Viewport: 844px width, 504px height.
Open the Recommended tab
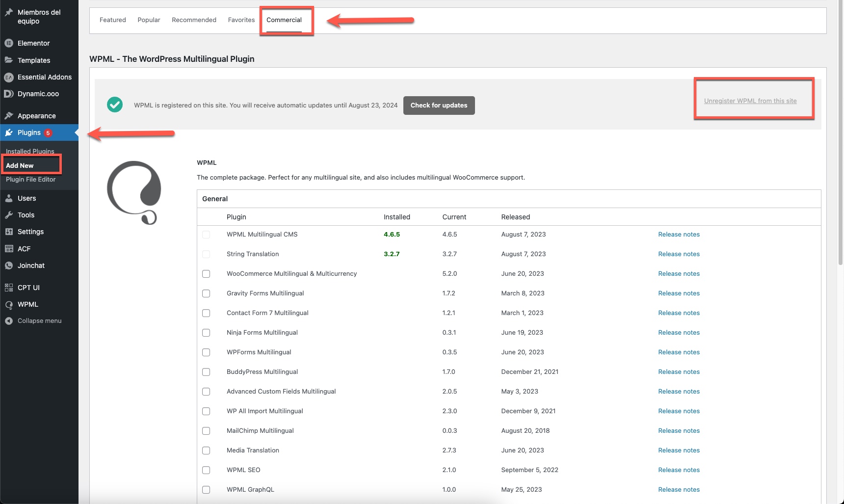(x=194, y=20)
